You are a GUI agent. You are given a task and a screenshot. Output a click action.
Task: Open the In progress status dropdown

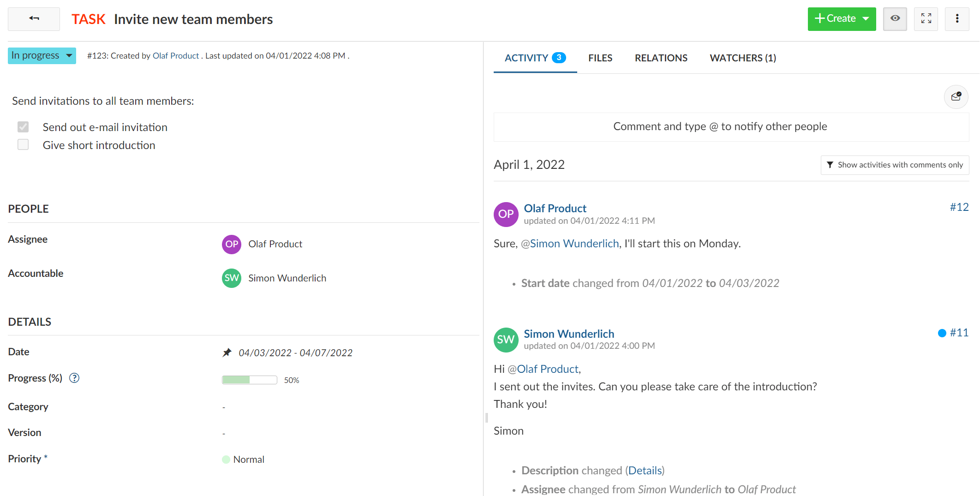click(x=42, y=55)
